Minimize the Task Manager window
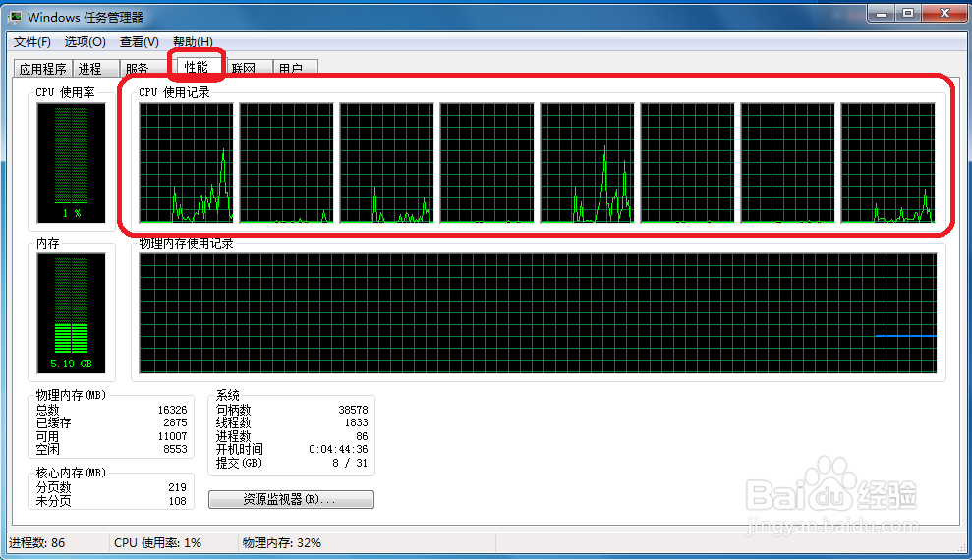 pos(882,13)
